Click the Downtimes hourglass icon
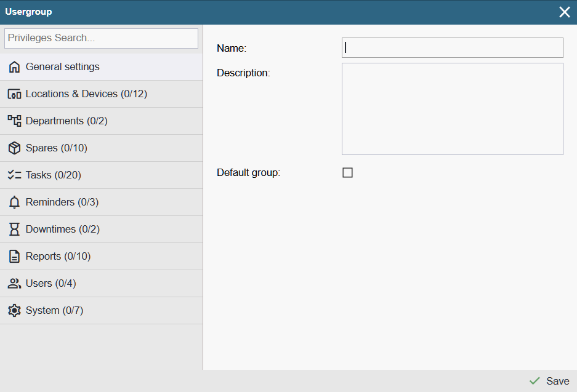 14,230
